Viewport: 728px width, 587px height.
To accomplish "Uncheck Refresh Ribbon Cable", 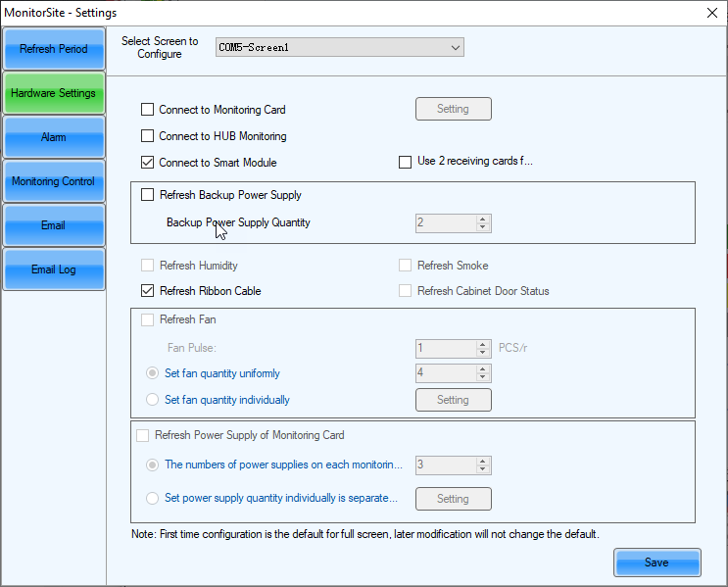I will pyautogui.click(x=147, y=291).
